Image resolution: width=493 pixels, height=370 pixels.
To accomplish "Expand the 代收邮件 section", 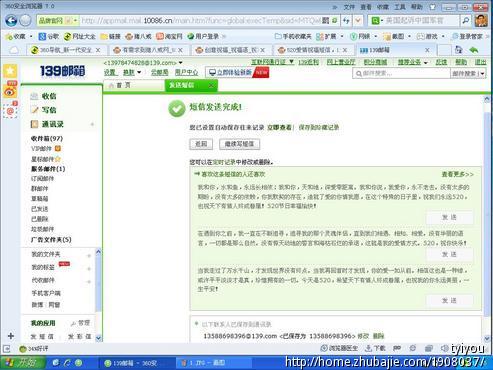I will [x=89, y=281].
